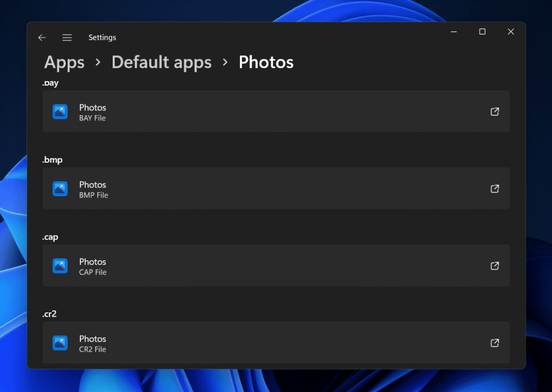Click the Photos app icon for .bay files

coord(60,112)
